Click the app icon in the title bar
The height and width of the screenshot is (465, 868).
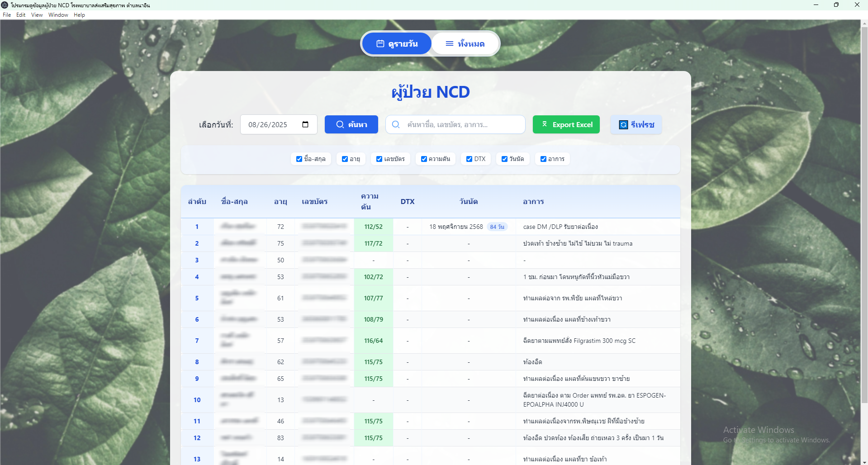coord(5,5)
